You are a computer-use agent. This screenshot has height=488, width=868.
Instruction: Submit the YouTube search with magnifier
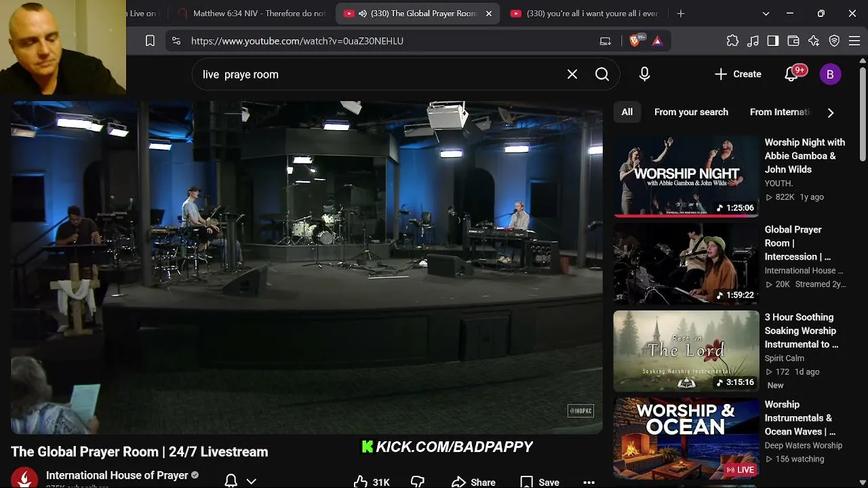click(x=602, y=75)
